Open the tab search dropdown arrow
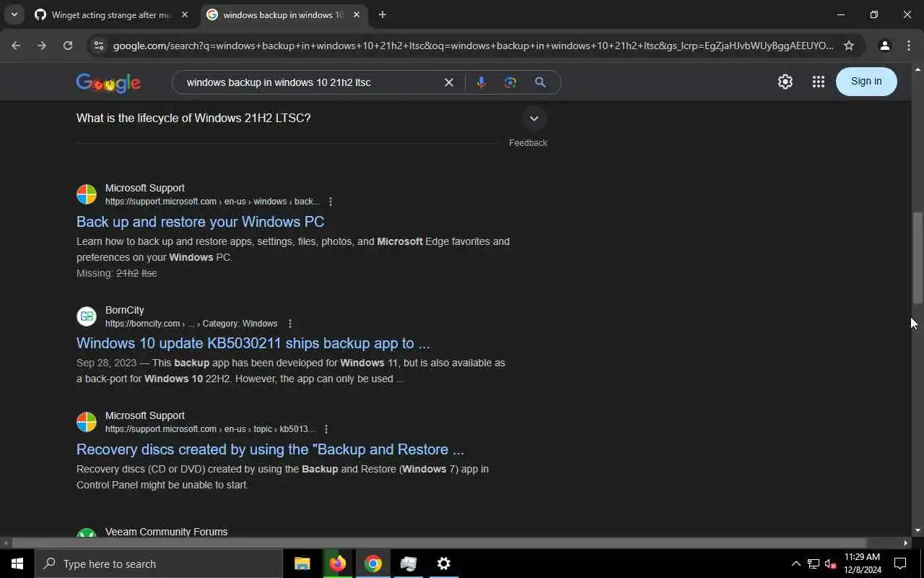Viewport: 924px width, 578px height. pyautogui.click(x=14, y=14)
